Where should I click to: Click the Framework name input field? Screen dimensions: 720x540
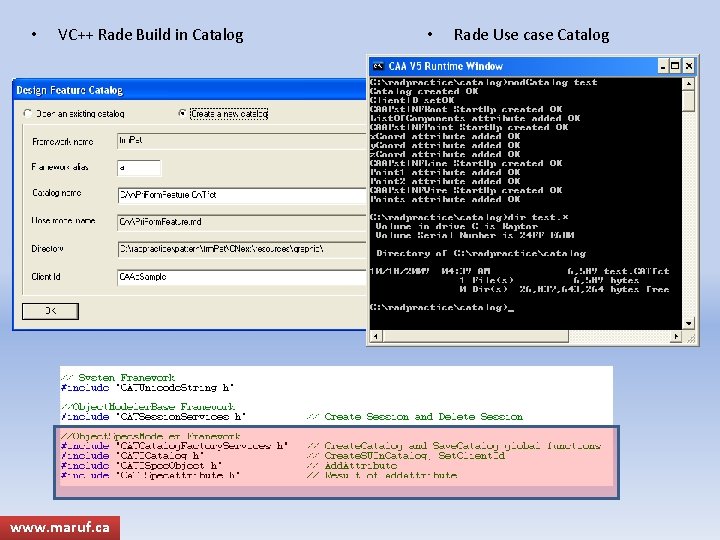pyautogui.click(x=242, y=141)
